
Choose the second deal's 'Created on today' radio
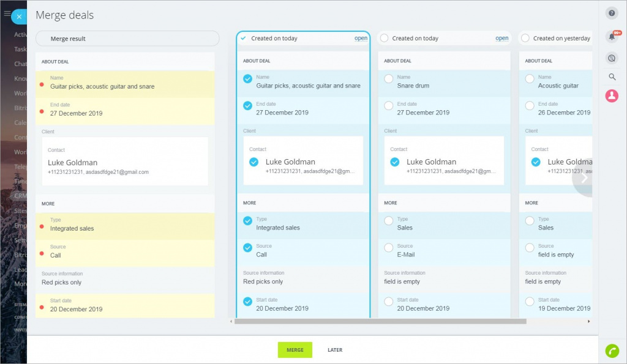(384, 38)
